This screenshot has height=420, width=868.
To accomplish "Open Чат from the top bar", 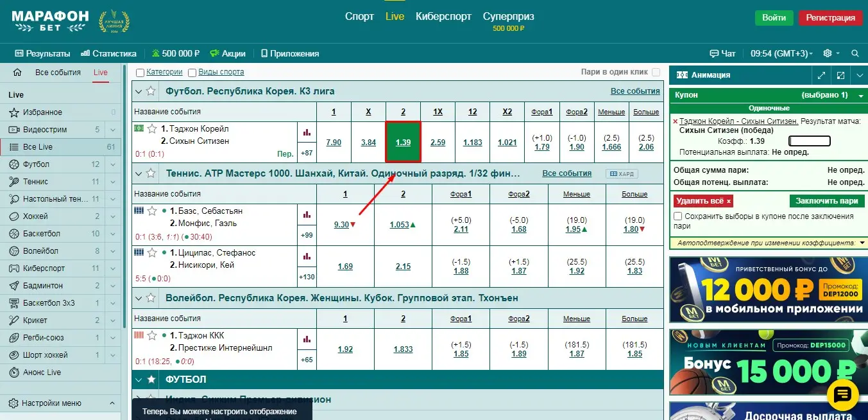I will (722, 53).
